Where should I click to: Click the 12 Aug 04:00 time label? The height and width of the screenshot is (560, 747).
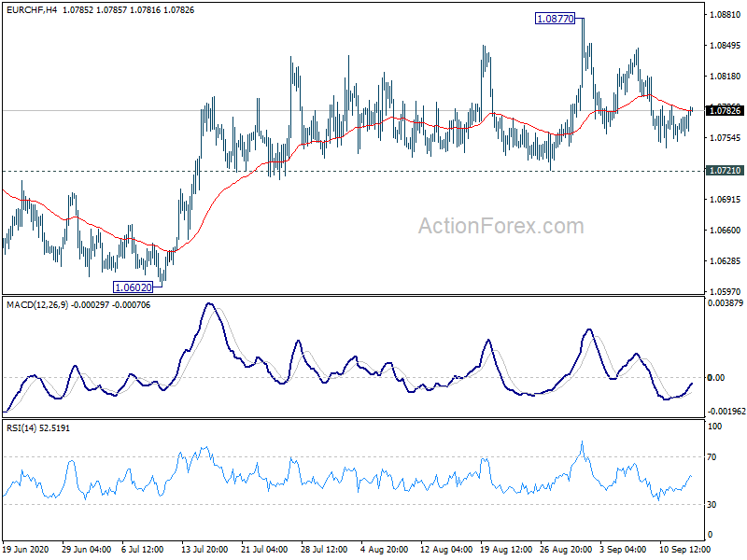tap(446, 549)
